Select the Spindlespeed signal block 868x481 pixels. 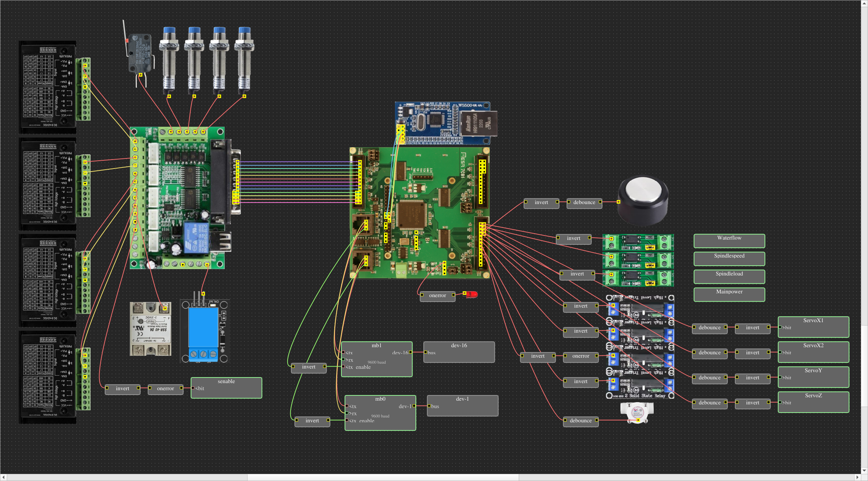tap(729, 259)
